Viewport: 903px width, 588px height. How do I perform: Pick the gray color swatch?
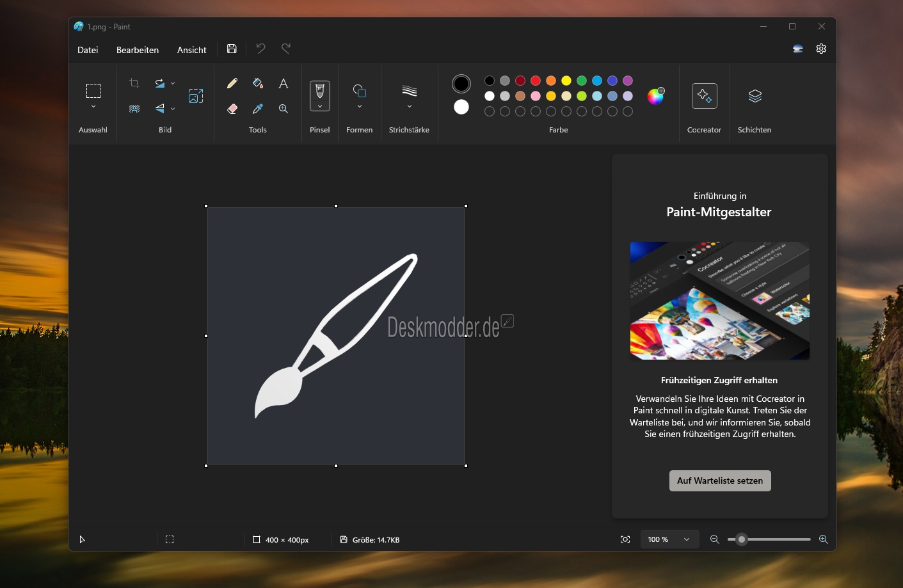pyautogui.click(x=505, y=81)
